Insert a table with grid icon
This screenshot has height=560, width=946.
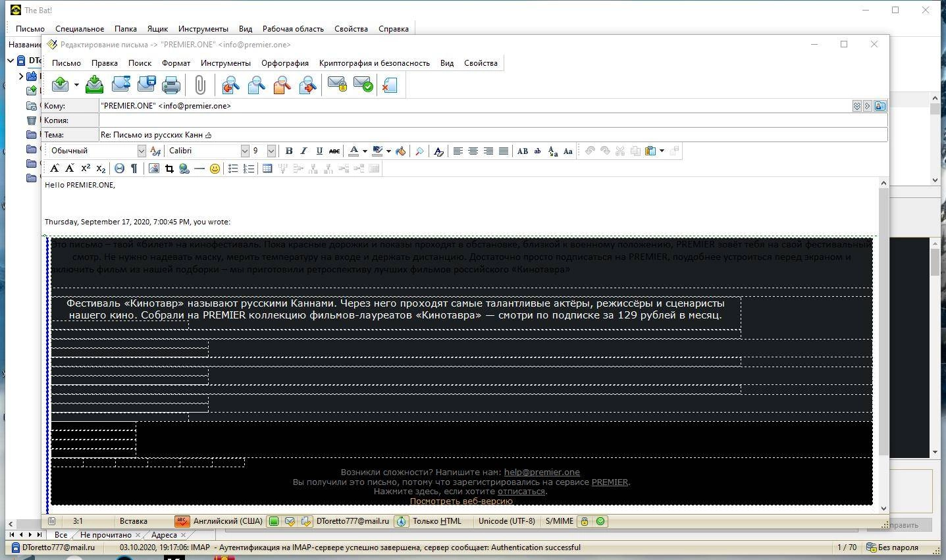coord(267,168)
